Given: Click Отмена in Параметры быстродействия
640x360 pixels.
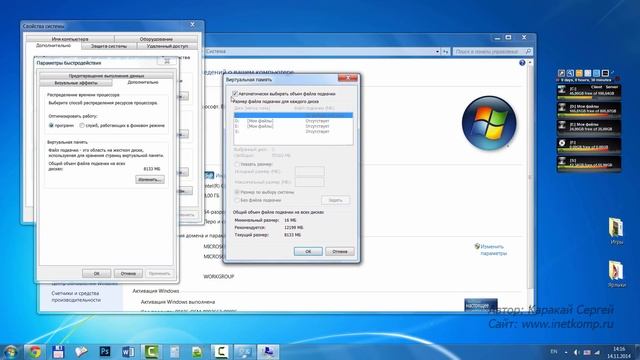Looking at the screenshot, I should point(128,273).
